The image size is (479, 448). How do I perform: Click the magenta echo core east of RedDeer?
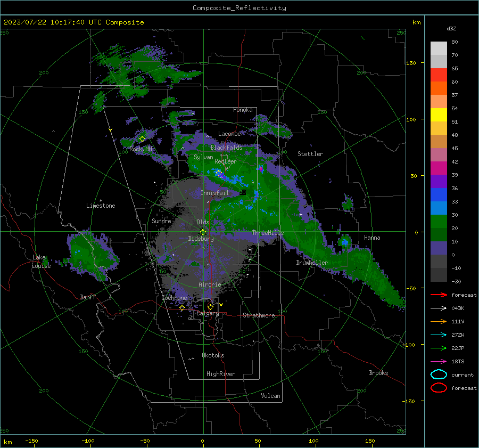tap(261, 168)
